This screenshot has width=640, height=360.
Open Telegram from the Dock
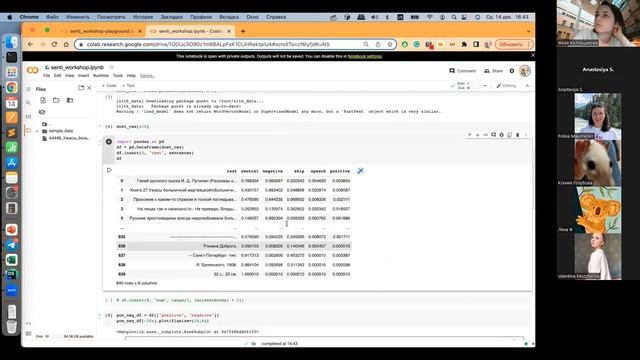tap(11, 244)
